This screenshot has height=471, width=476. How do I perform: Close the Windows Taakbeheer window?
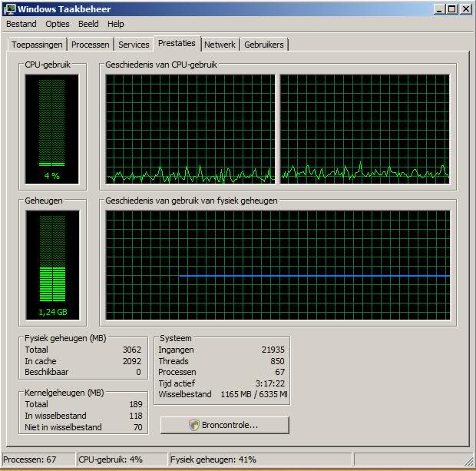coord(465,9)
